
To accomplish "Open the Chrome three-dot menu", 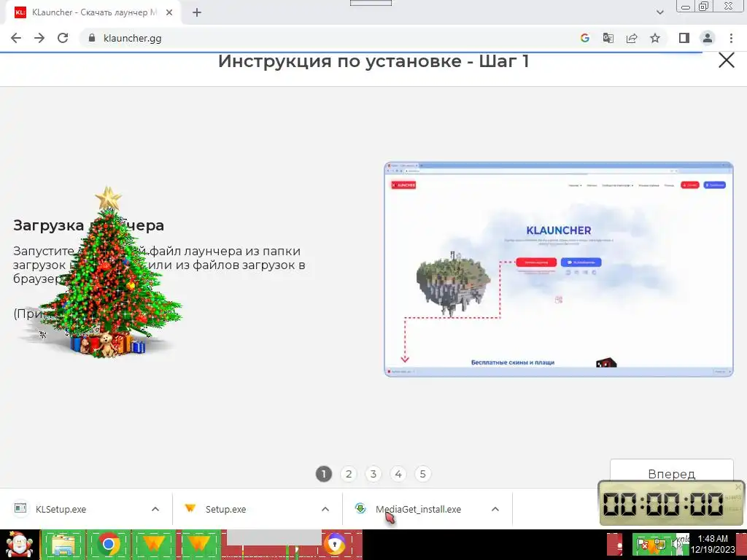I will click(731, 38).
